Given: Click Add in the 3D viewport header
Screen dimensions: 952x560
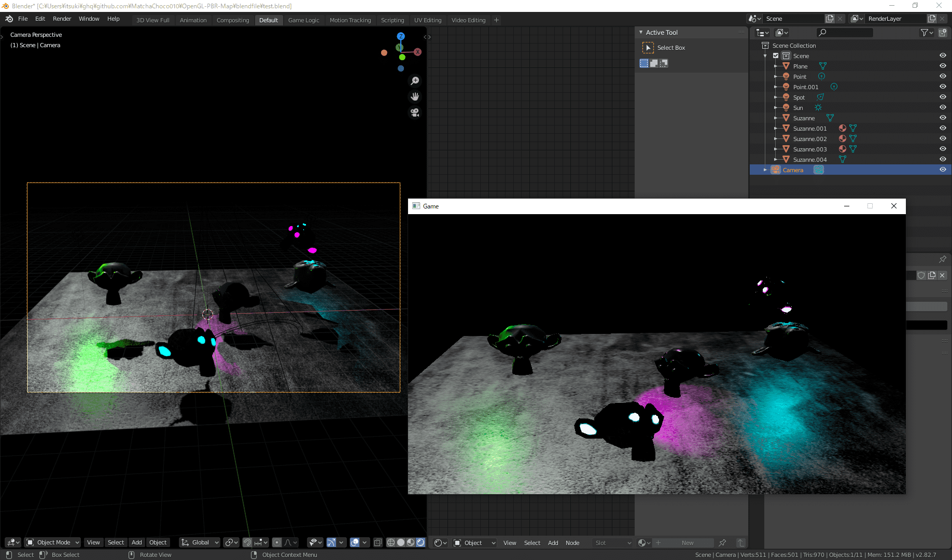Looking at the screenshot, I should tap(136, 542).
